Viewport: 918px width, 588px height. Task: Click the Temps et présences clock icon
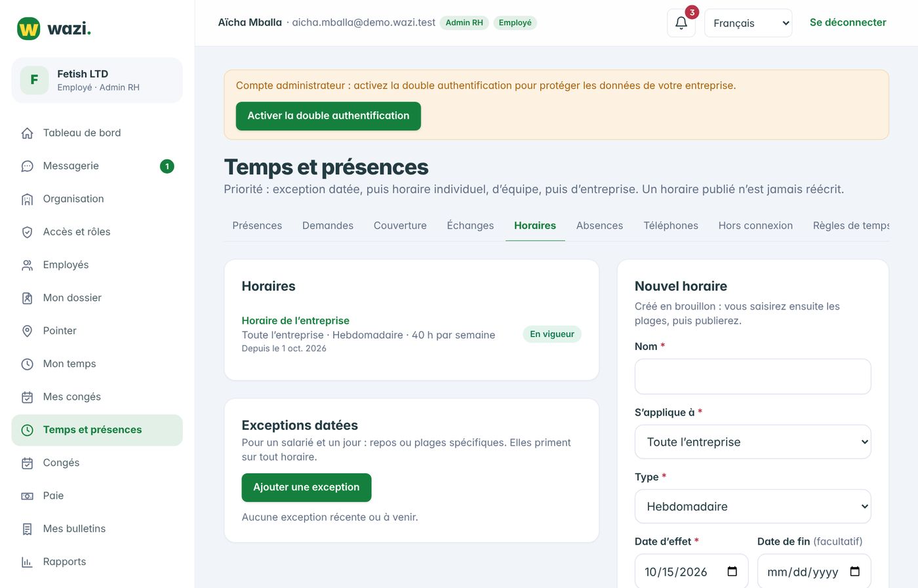(27, 430)
